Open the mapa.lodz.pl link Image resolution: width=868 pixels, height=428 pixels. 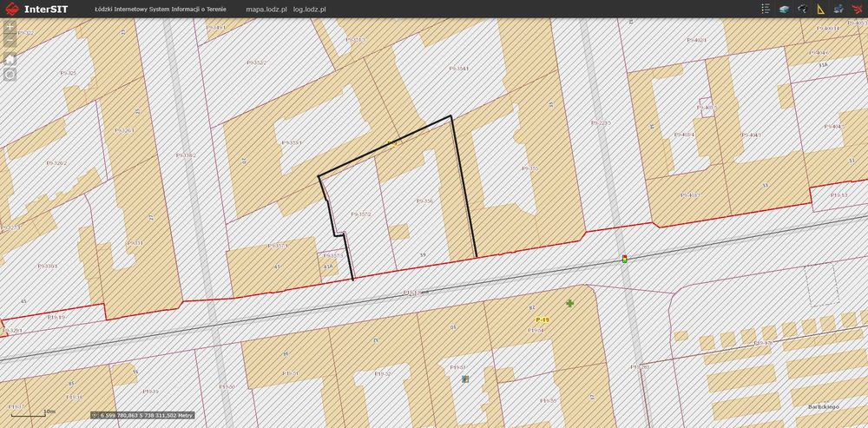[266, 10]
